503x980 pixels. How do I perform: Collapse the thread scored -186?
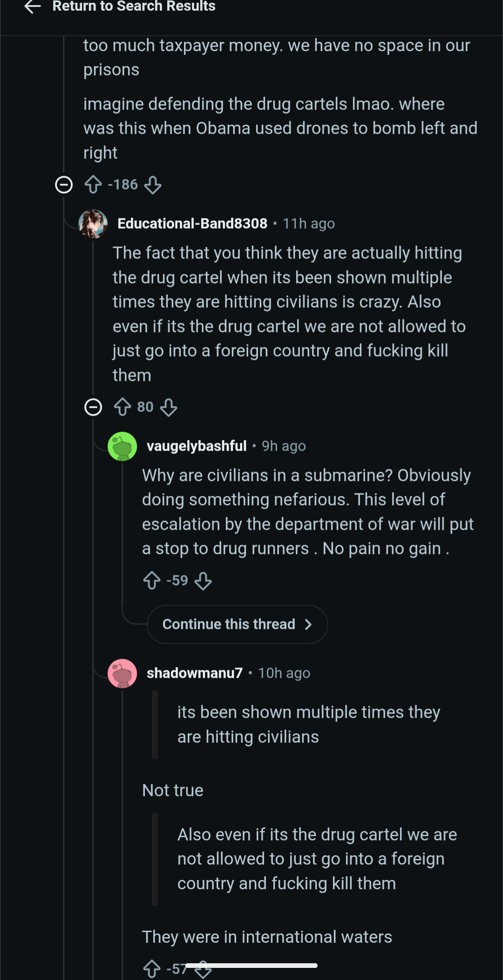pos(64,185)
